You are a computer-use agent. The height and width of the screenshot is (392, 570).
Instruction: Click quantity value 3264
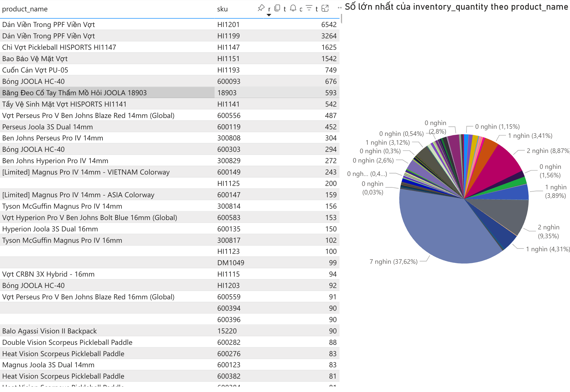329,36
